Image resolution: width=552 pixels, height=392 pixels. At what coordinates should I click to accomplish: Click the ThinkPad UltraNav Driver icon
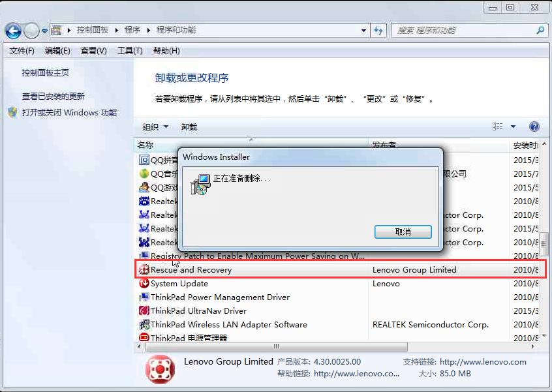(x=144, y=311)
